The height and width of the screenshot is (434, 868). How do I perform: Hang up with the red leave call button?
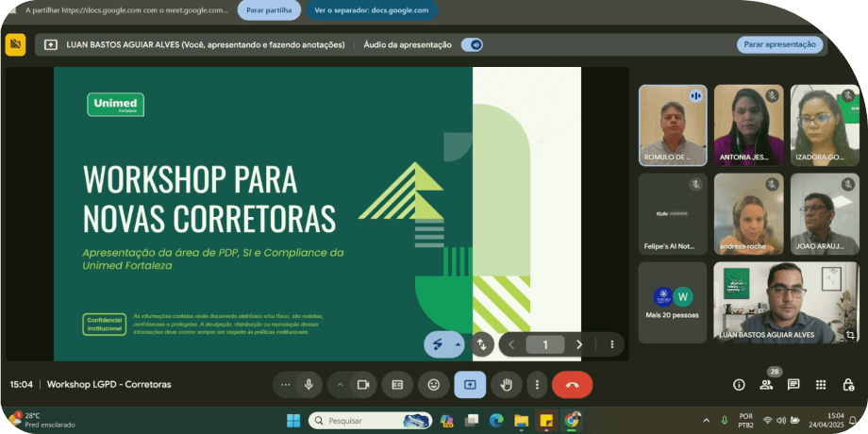pyautogui.click(x=572, y=384)
